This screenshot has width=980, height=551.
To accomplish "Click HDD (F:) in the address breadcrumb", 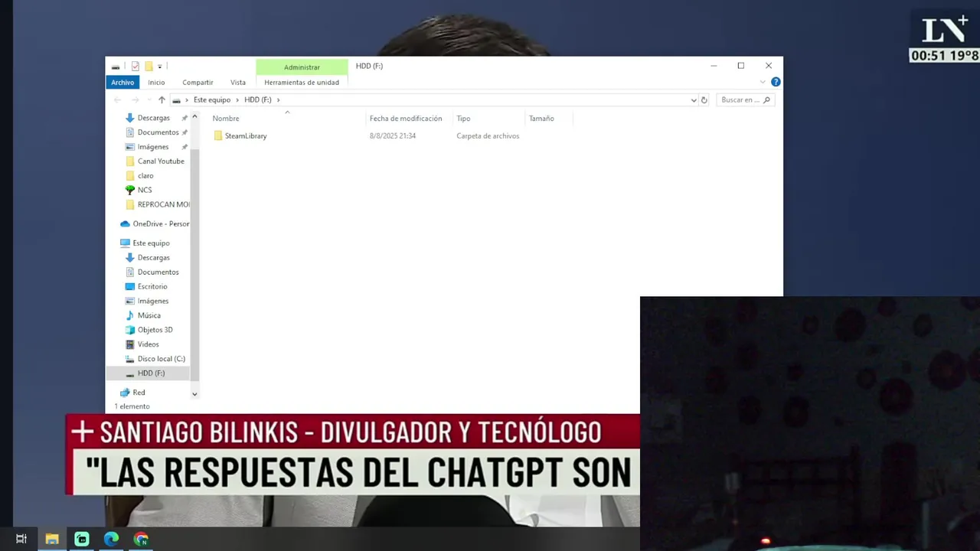I will (x=258, y=100).
